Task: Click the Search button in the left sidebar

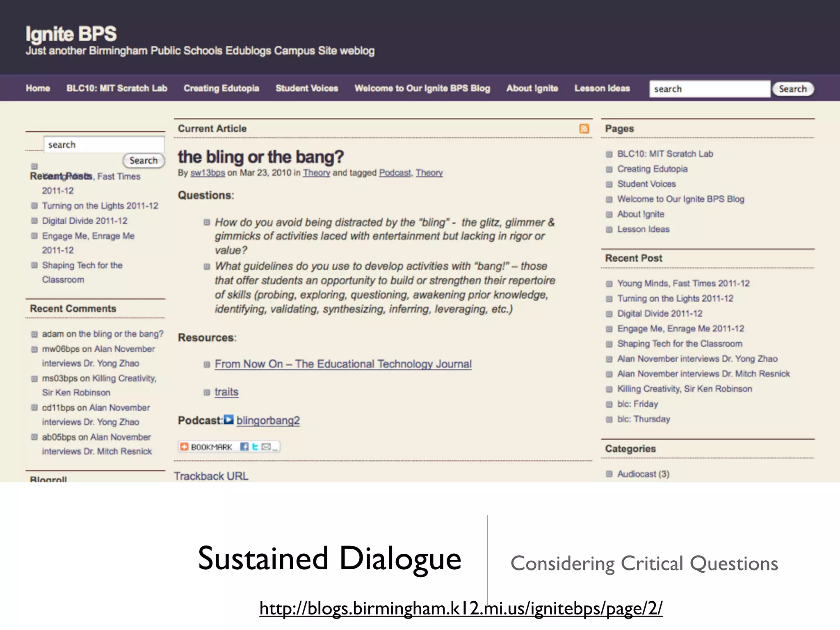Action: click(x=144, y=160)
